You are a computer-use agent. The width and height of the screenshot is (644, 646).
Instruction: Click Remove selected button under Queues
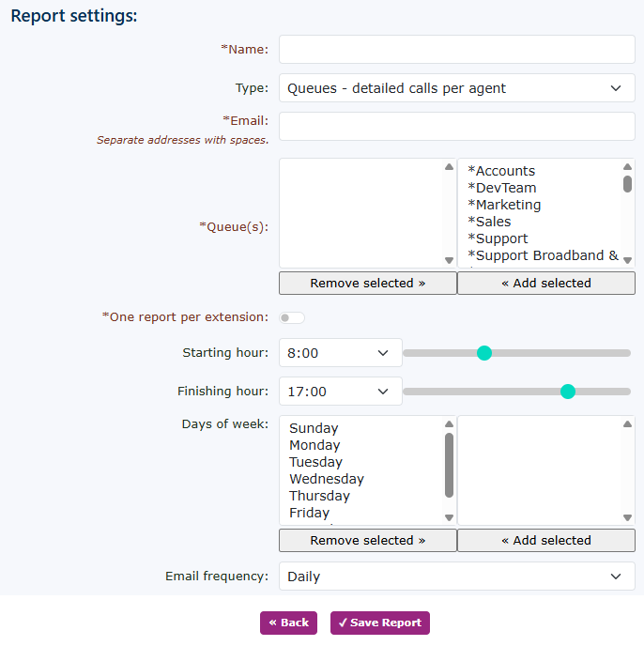[367, 284]
